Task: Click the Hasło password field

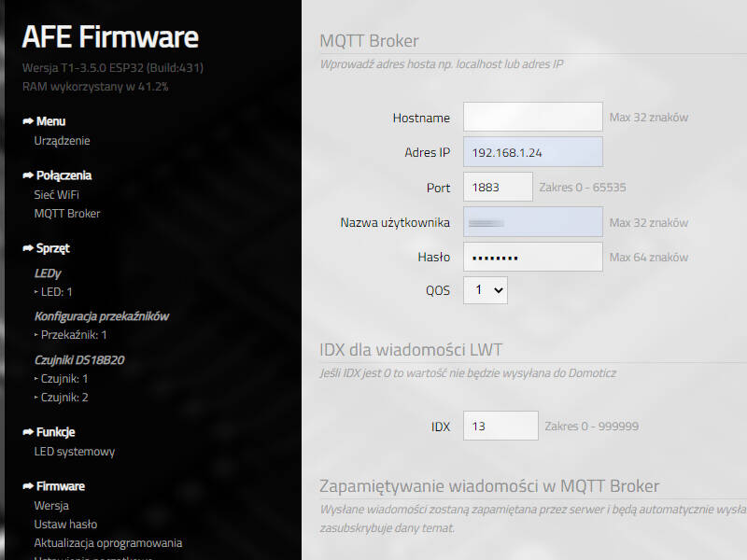Action: [533, 257]
